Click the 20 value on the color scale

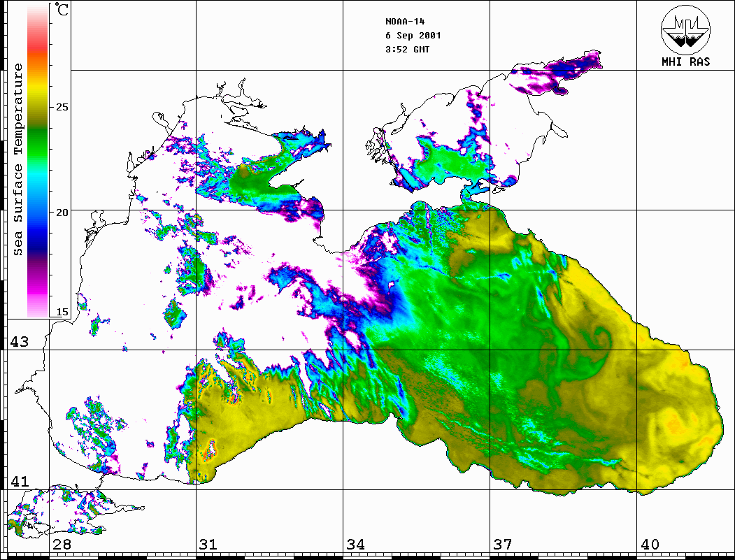pos(62,213)
